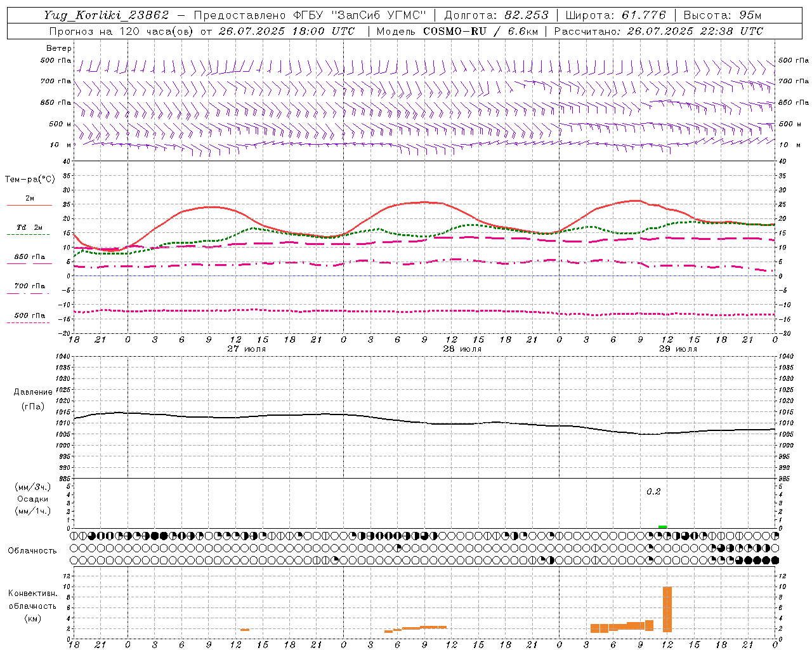Click the left 700 гПа wind level label
The height and width of the screenshot is (650, 812).
point(56,81)
